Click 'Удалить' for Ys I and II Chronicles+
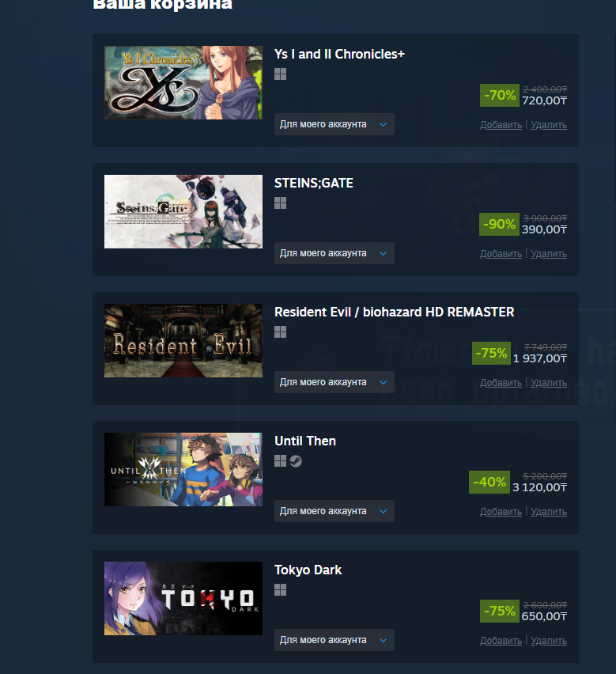616x674 pixels. (549, 125)
